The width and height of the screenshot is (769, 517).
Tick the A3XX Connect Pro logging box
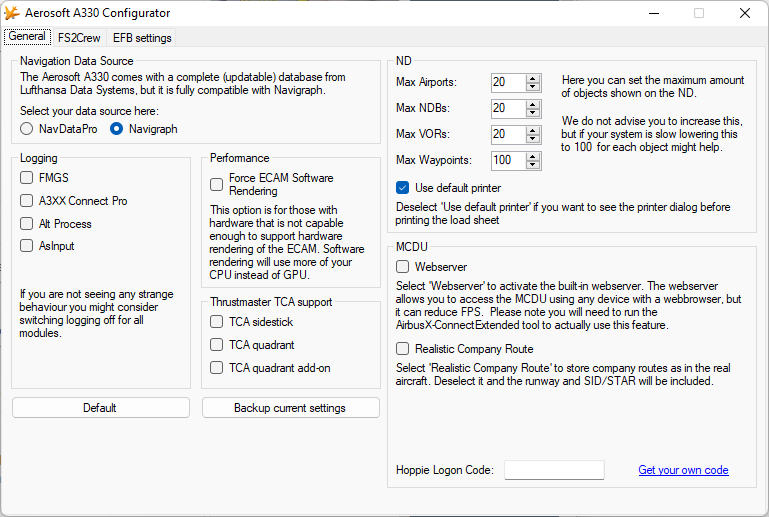click(x=26, y=201)
